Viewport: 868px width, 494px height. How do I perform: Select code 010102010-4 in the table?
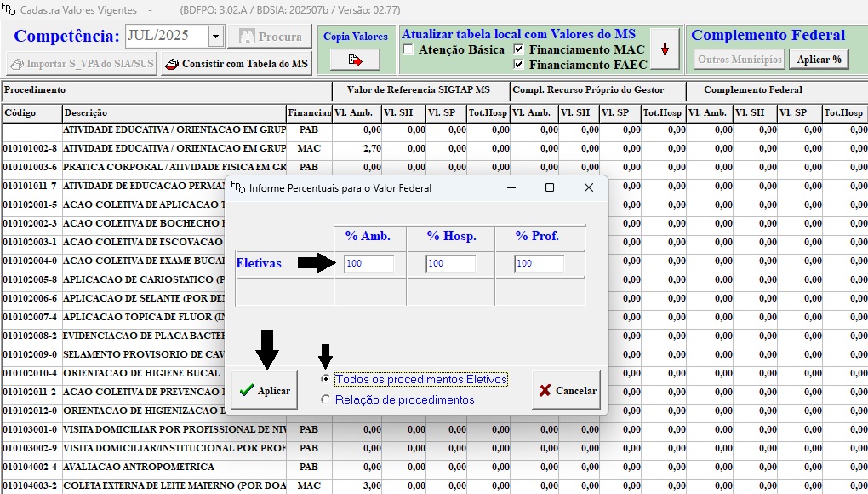tap(30, 373)
